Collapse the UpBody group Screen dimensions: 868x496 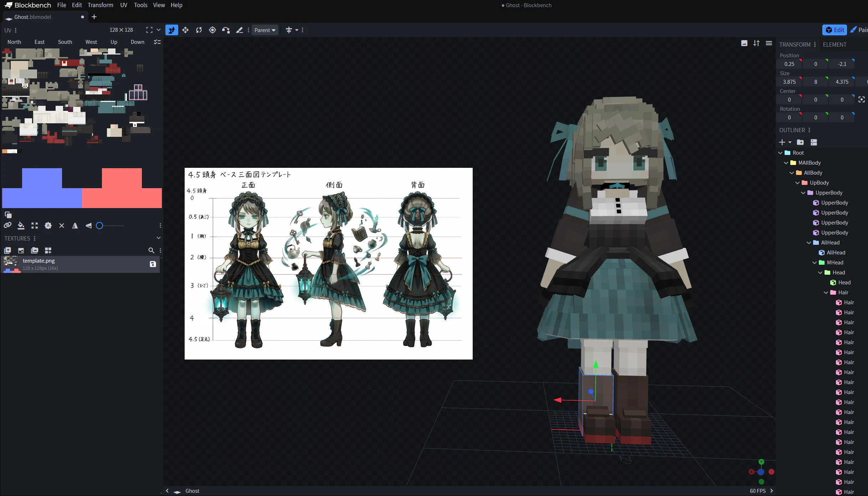(797, 183)
